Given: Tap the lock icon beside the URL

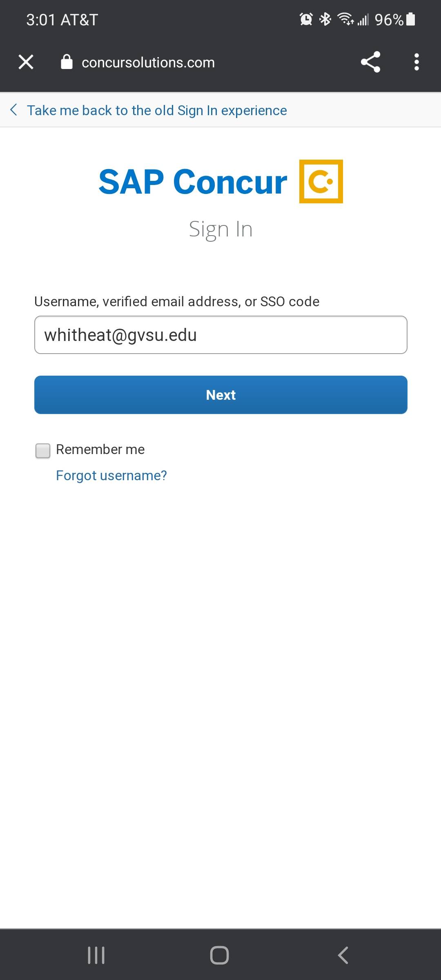Looking at the screenshot, I should pyautogui.click(x=67, y=62).
